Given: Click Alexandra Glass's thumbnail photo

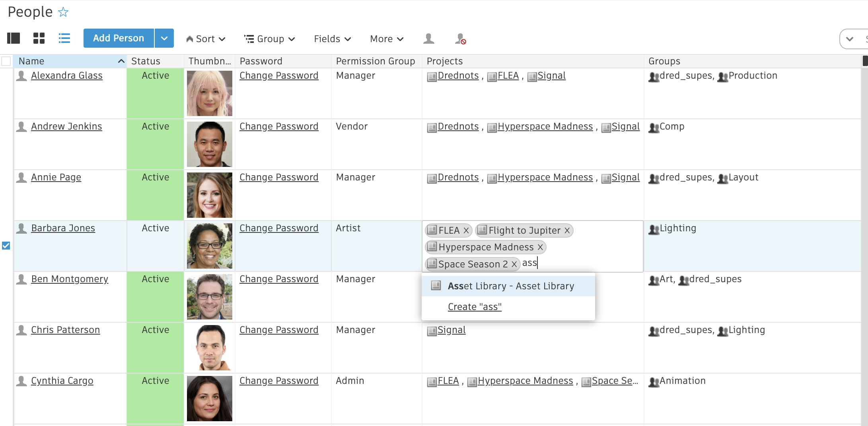Looking at the screenshot, I should [210, 93].
